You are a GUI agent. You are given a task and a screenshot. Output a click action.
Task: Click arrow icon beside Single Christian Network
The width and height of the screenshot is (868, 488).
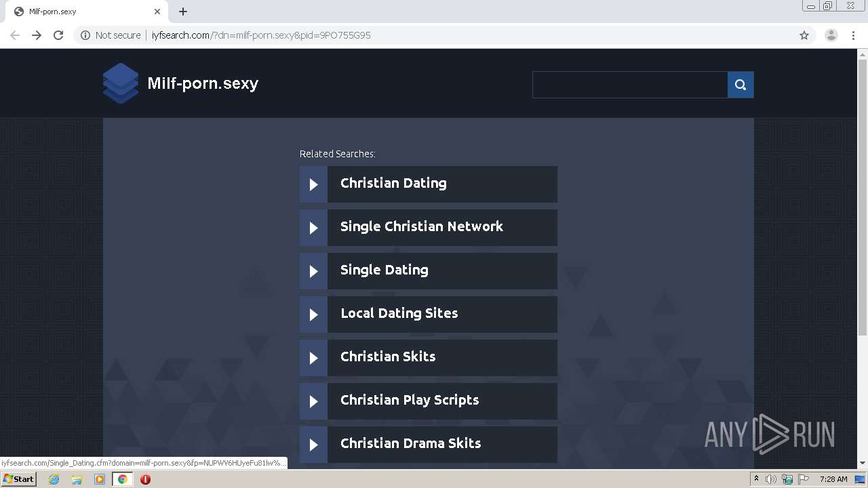coord(313,228)
